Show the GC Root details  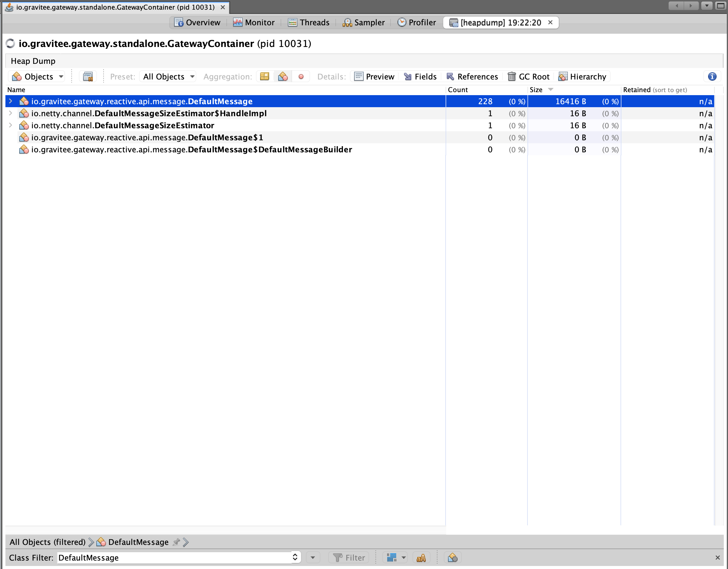[528, 77]
